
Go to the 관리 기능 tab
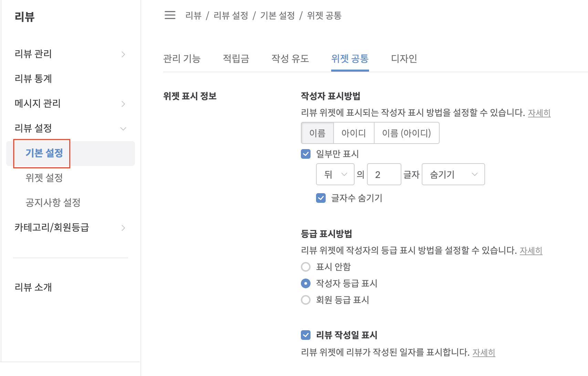[x=182, y=59]
